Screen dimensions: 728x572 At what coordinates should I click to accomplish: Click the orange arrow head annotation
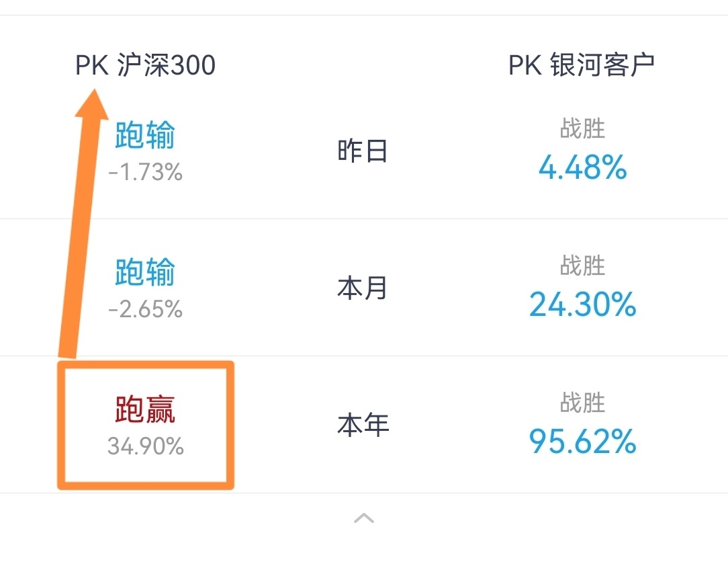click(x=91, y=106)
